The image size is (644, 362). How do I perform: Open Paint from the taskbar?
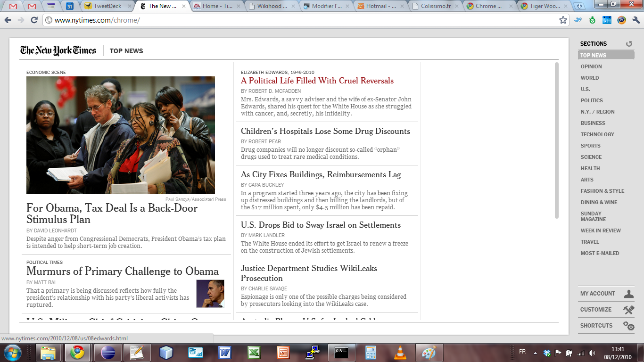click(x=429, y=353)
